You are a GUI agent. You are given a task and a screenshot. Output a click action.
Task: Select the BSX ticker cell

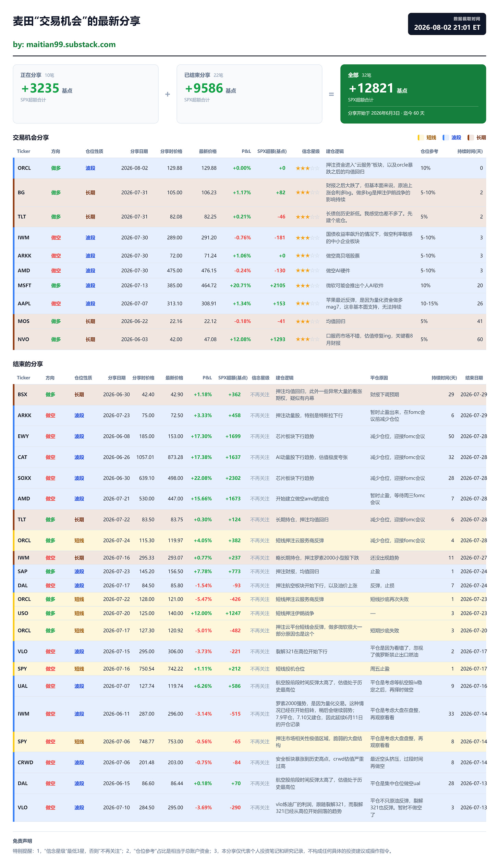pos(22,395)
